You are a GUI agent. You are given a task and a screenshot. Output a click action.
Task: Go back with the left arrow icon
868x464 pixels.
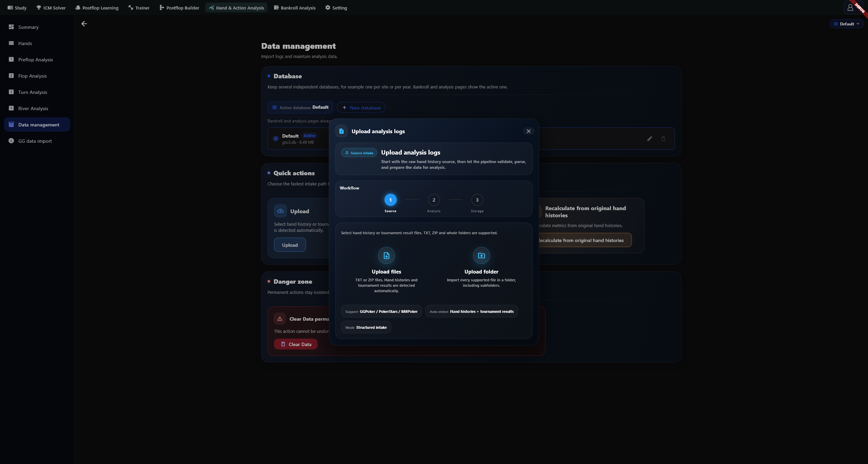click(x=84, y=24)
